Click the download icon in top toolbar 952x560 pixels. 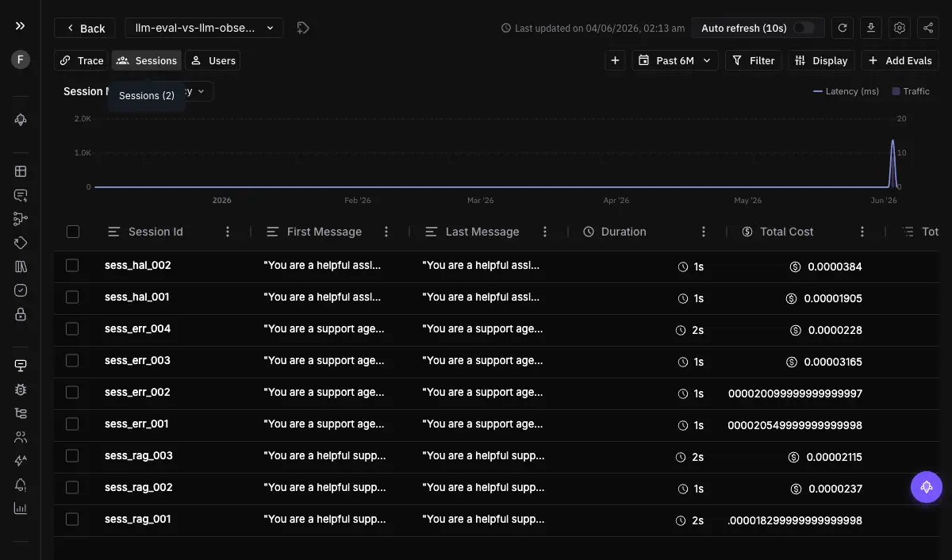[x=871, y=28]
